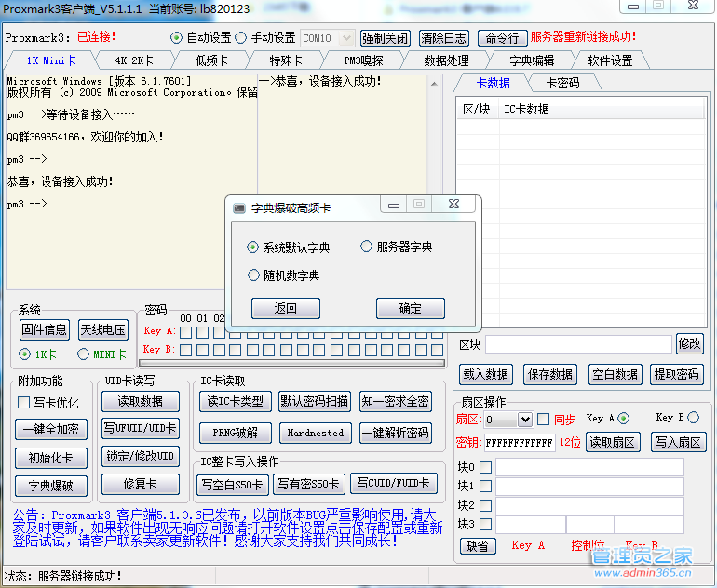Select the manual settings radio button
717x588 pixels.
[241, 38]
